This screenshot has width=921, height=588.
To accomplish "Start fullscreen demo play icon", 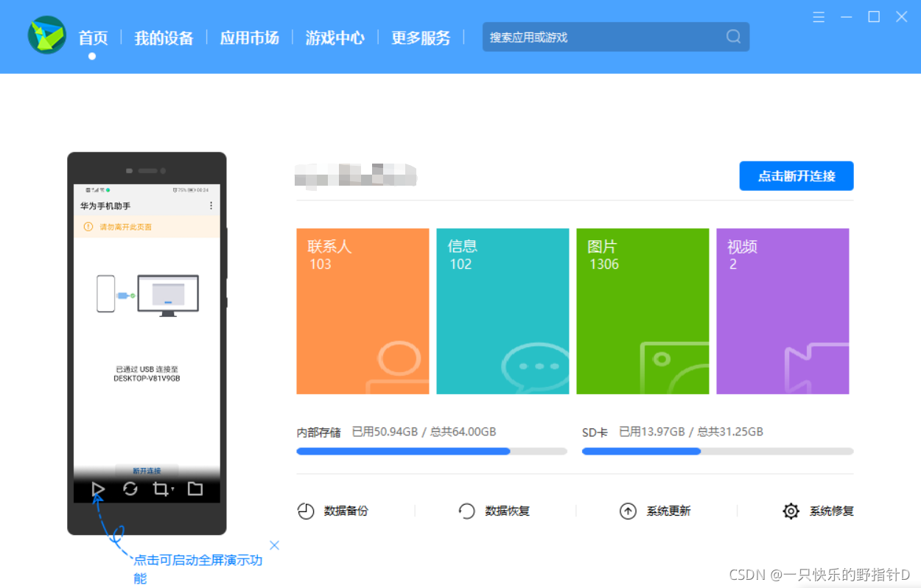I will point(98,489).
